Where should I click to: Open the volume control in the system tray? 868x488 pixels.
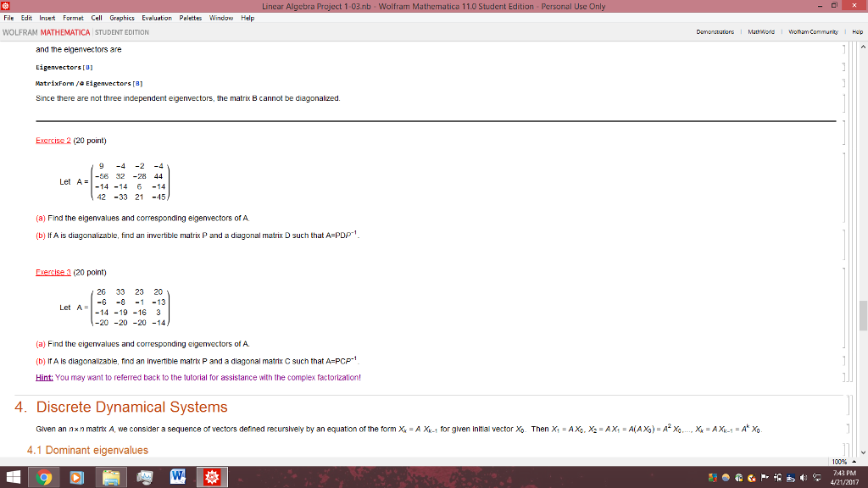point(803,477)
